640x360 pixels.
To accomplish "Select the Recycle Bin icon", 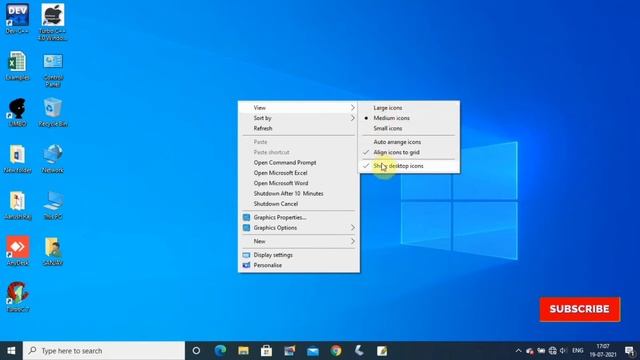I will (x=53, y=112).
